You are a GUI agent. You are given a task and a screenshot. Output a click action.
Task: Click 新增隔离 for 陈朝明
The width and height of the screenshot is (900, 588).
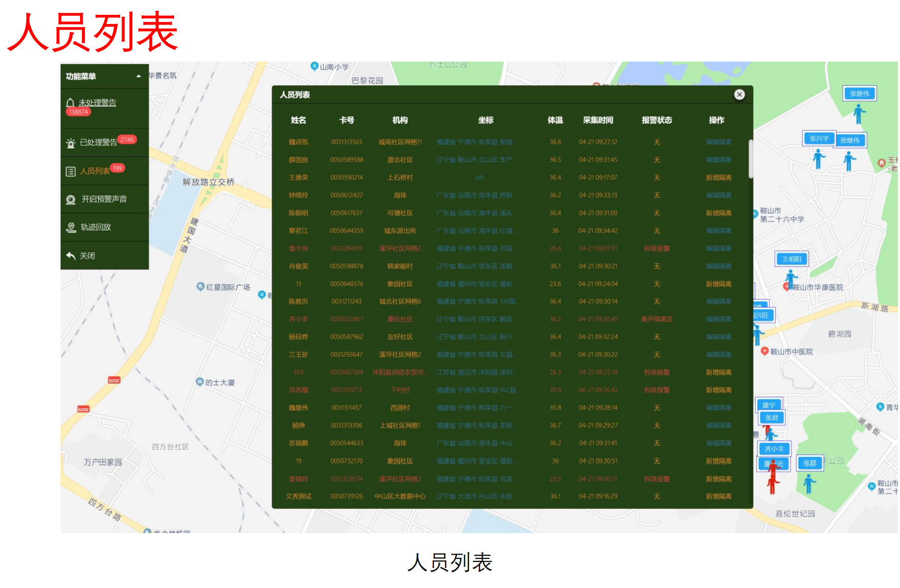tap(718, 213)
